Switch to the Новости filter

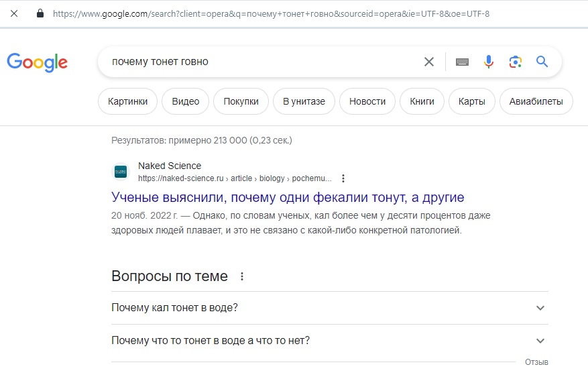367,101
